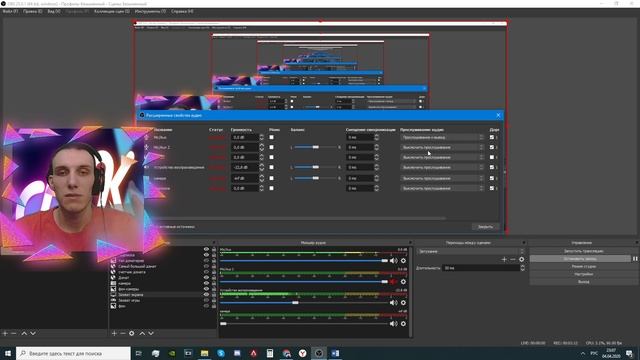Open the Коллекция сцен menu
640x360 pixels.
pyautogui.click(x=112, y=11)
